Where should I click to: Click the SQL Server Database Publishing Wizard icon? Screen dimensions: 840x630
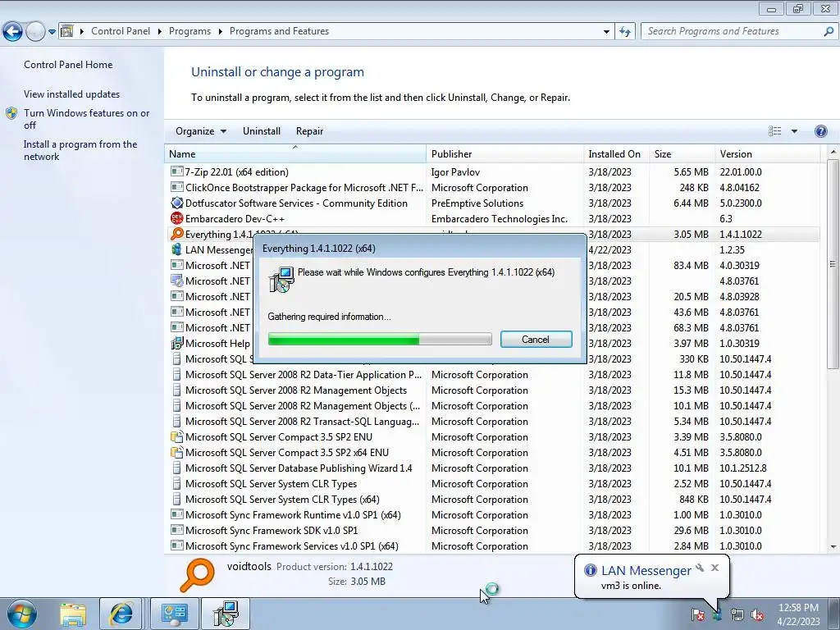177,468
